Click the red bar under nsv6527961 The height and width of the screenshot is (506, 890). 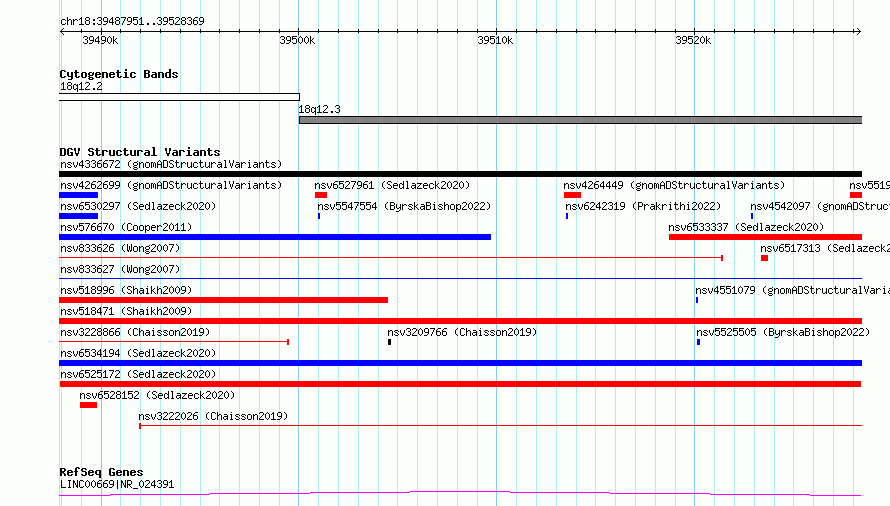[x=321, y=195]
